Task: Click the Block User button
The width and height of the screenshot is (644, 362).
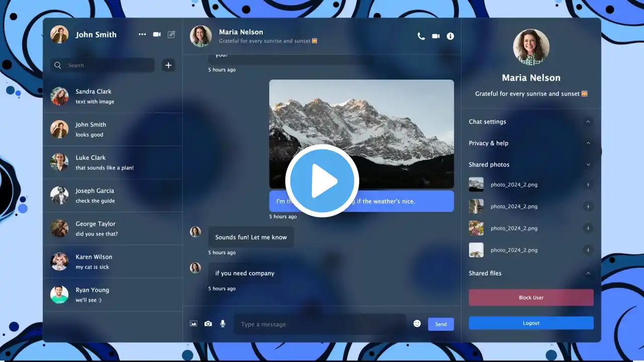Action: tap(531, 298)
